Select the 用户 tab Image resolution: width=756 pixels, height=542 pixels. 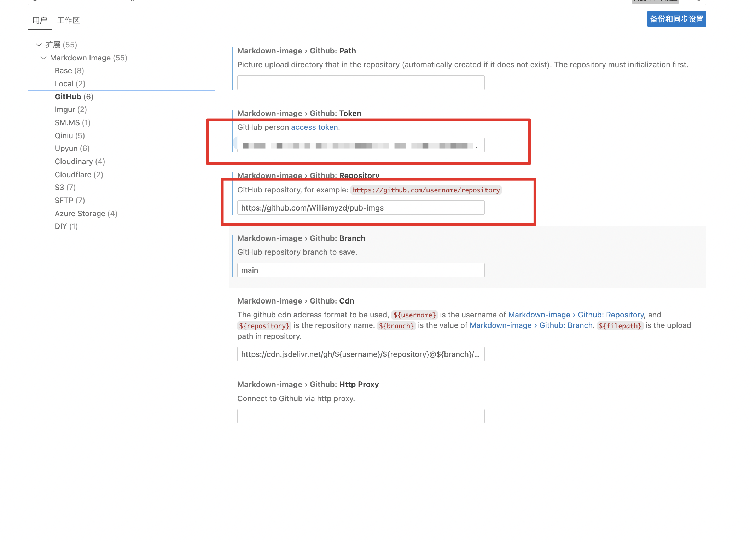(40, 20)
